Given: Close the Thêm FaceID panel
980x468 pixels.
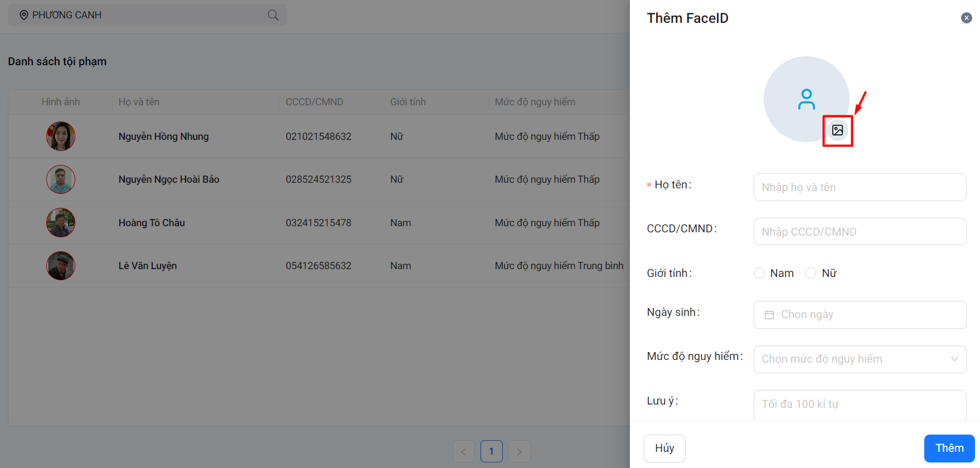Looking at the screenshot, I should click(967, 18).
